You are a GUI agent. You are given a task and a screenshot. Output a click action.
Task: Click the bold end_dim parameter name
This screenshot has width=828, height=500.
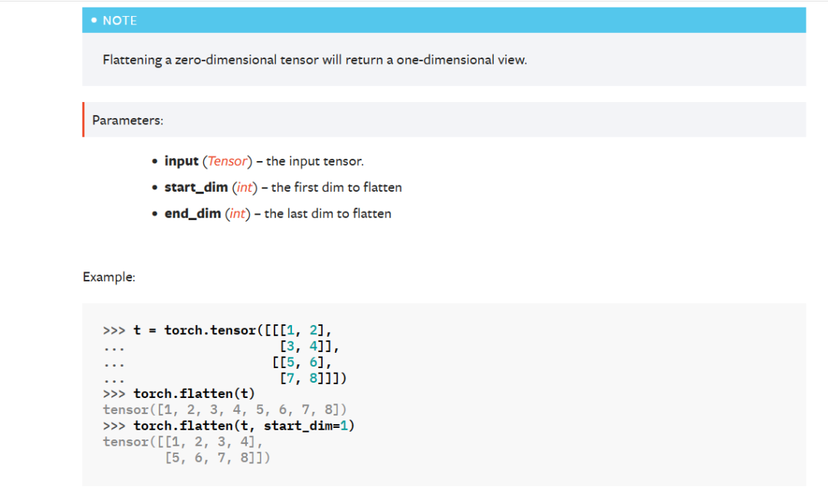point(193,213)
